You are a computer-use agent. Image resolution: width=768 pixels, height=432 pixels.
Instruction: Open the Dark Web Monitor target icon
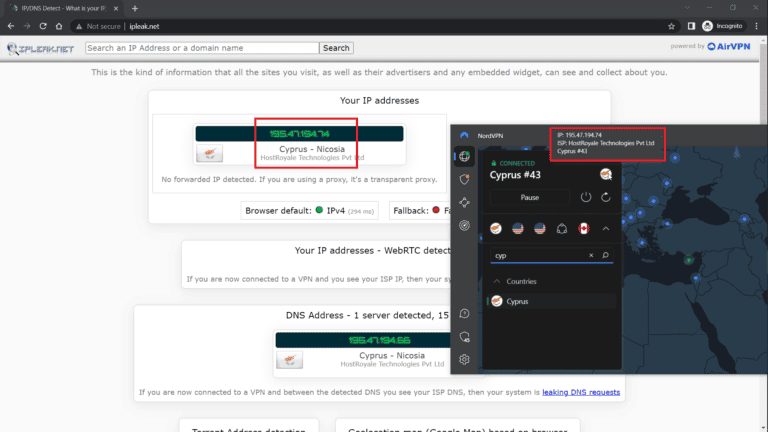click(464, 225)
